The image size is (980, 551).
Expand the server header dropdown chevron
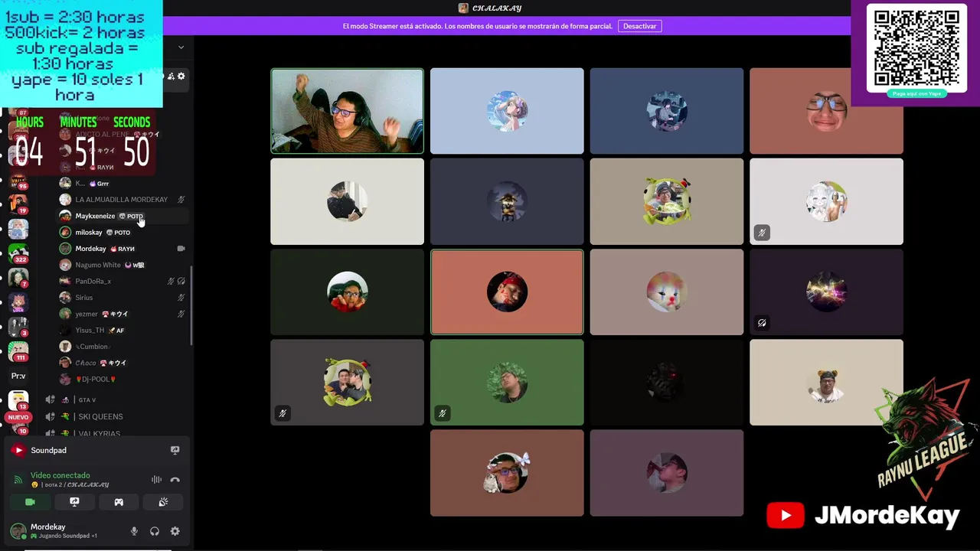coord(181,47)
